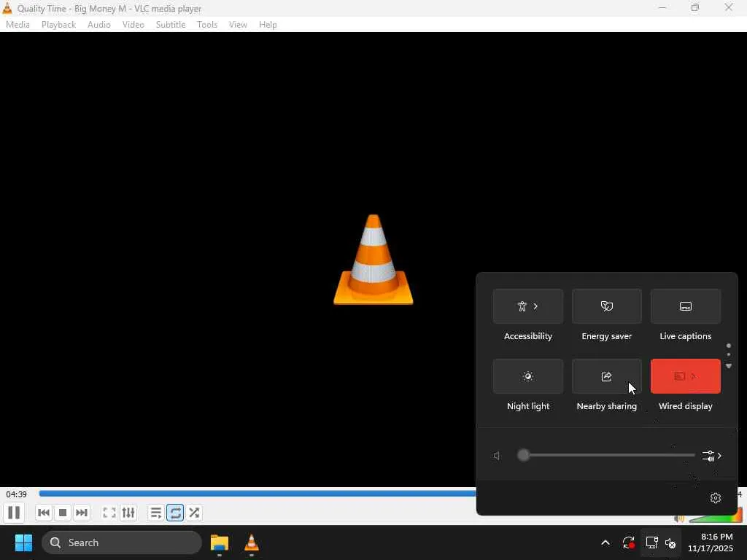
Task: Toggle fullscreen video mode
Action: [x=109, y=513]
